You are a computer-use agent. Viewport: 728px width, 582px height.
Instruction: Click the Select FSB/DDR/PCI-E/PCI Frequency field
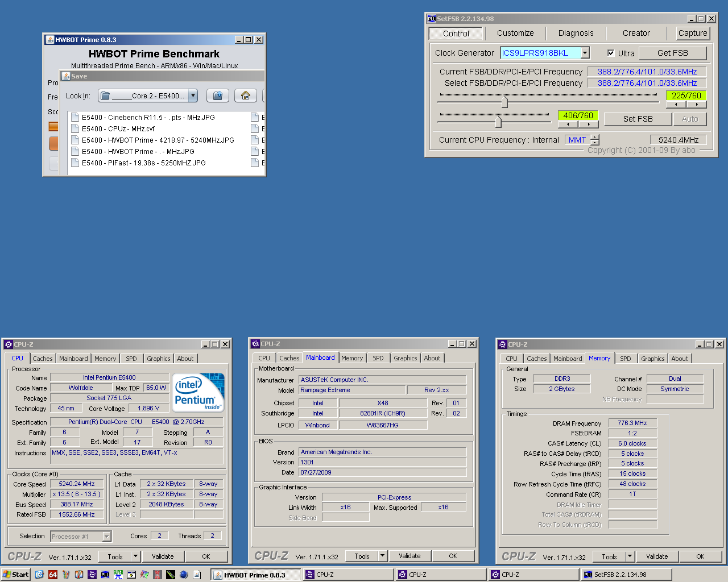(x=647, y=83)
